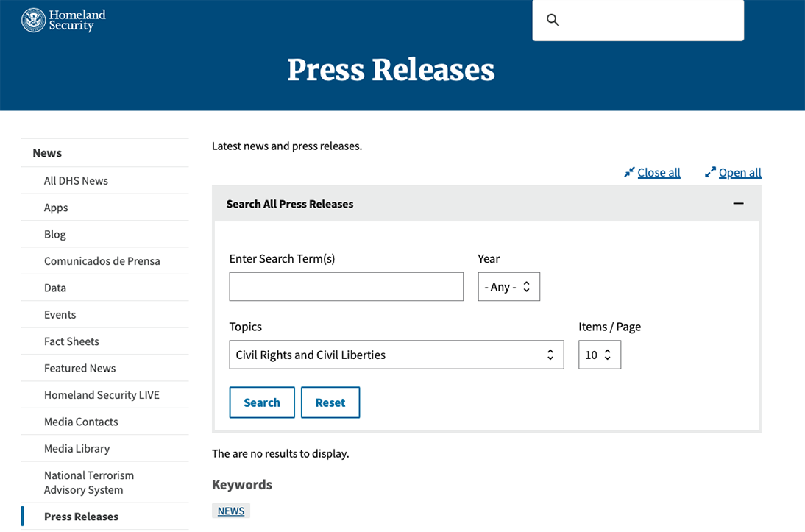Open the Year dropdown
The image size is (805, 532).
click(x=508, y=287)
